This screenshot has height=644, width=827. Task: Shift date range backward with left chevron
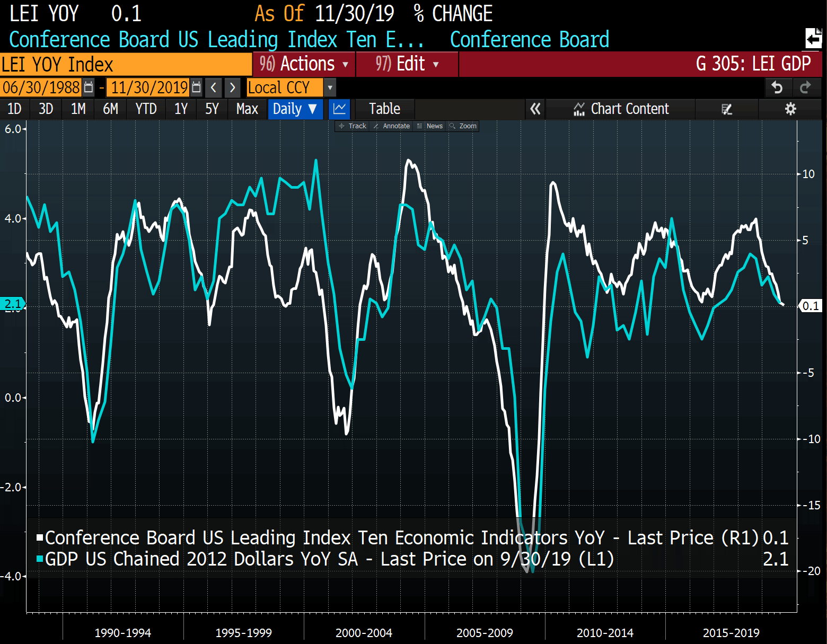pos(214,87)
